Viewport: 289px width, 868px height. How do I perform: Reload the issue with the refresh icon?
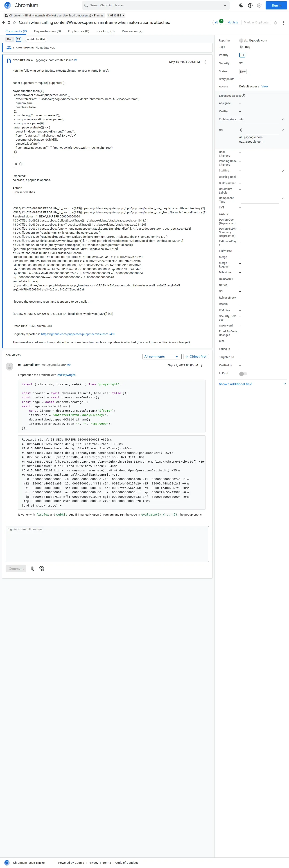pyautogui.click(x=9, y=23)
